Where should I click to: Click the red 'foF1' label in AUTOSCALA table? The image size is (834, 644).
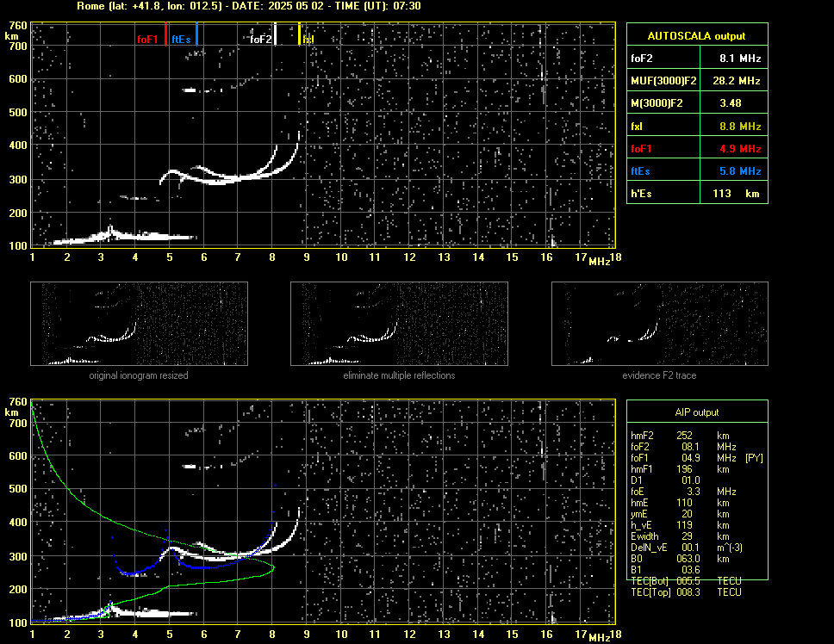coord(640,149)
